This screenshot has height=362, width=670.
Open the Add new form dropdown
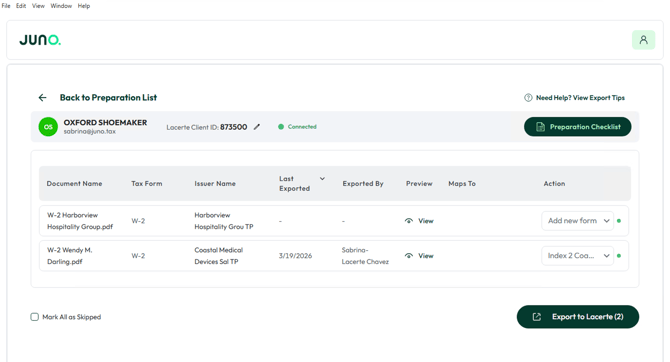tap(577, 221)
